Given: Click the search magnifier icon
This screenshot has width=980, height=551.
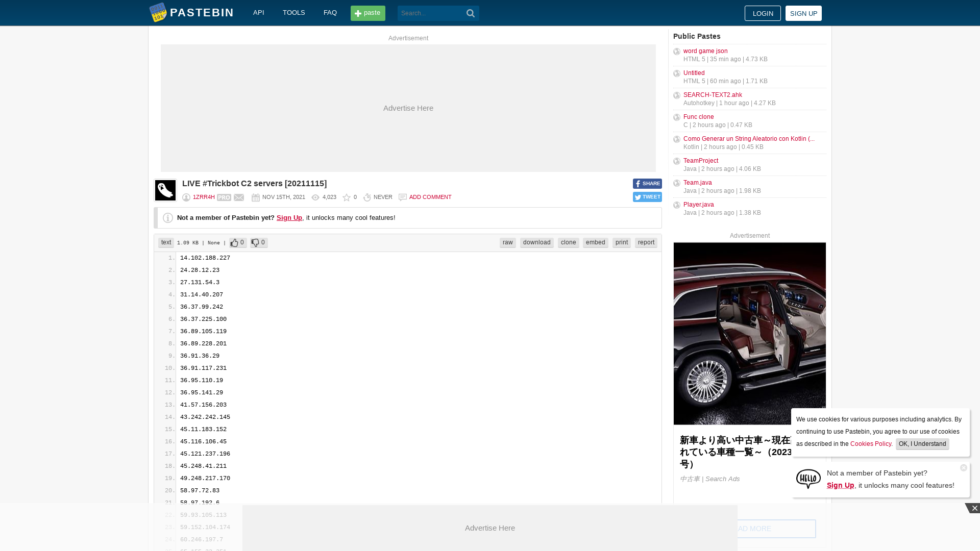Looking at the screenshot, I should [x=471, y=13].
